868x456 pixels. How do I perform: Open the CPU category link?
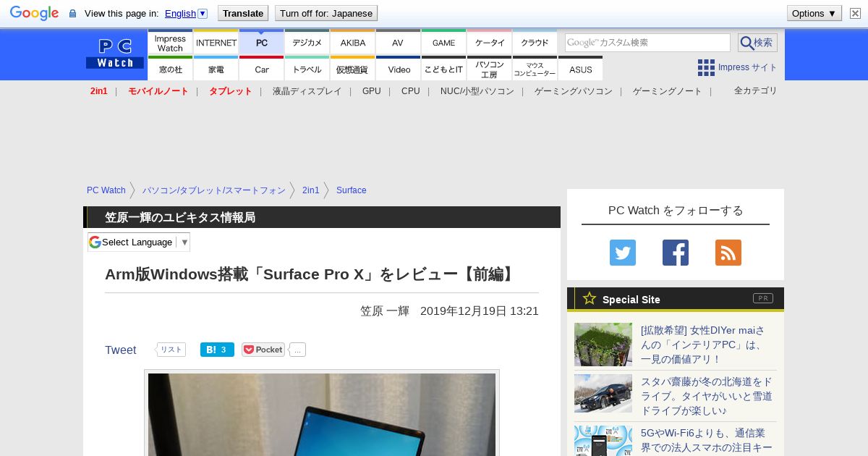(411, 91)
